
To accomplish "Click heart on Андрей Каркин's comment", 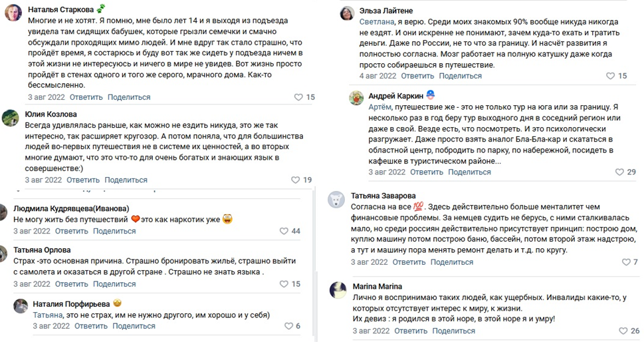I will (x=611, y=172).
